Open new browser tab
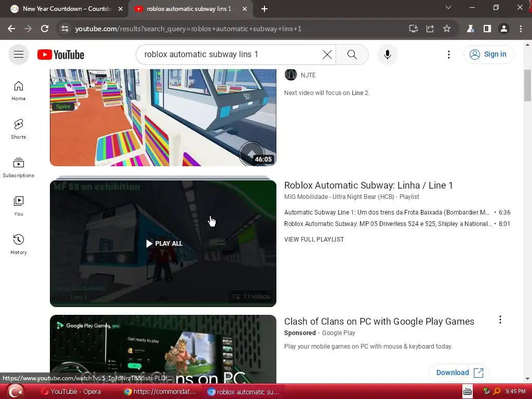 click(264, 9)
